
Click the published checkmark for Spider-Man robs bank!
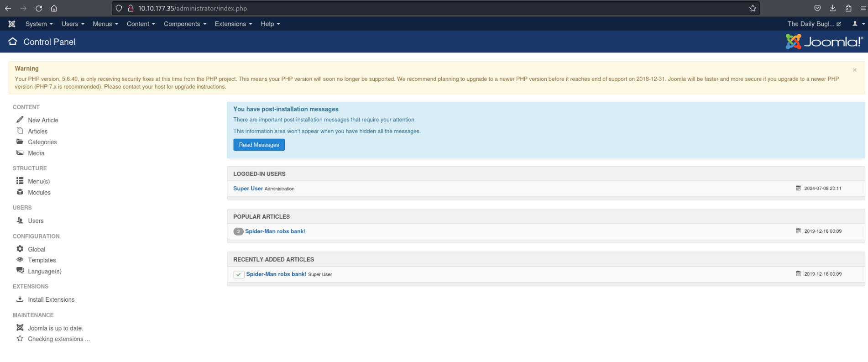coord(239,274)
